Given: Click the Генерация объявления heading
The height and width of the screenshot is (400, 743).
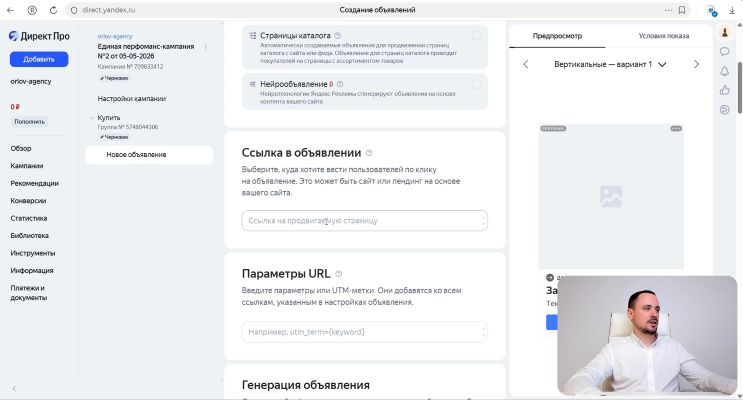Looking at the screenshot, I should (306, 385).
